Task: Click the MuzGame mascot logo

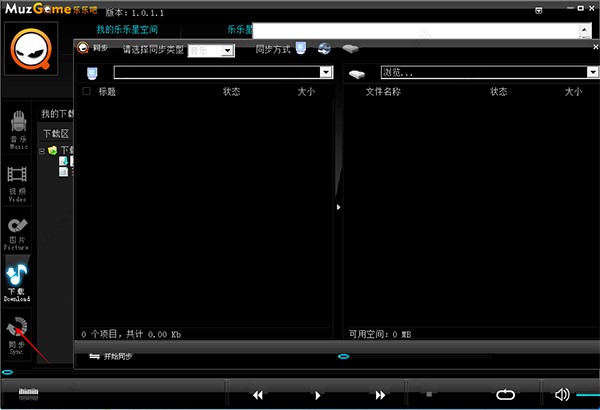Action: 31,49
